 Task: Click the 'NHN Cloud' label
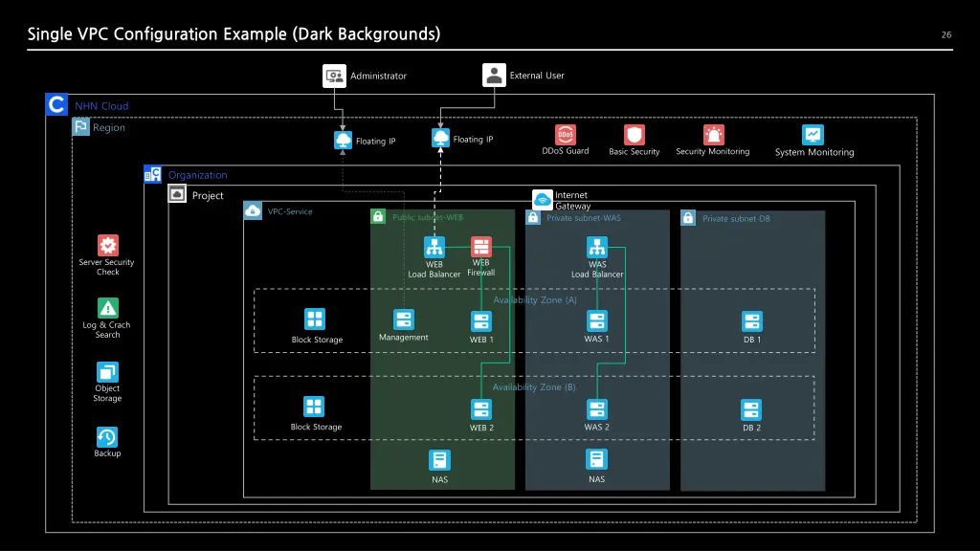[101, 106]
